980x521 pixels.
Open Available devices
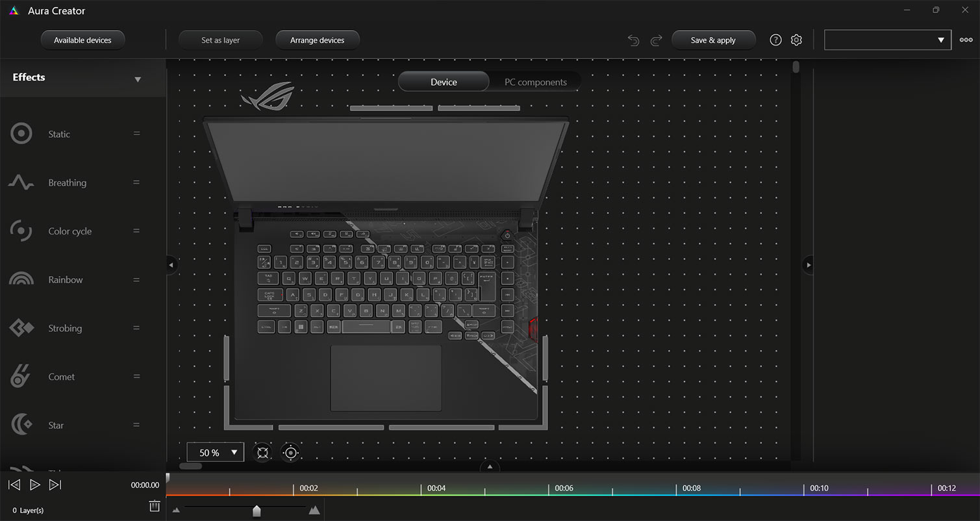pyautogui.click(x=82, y=40)
